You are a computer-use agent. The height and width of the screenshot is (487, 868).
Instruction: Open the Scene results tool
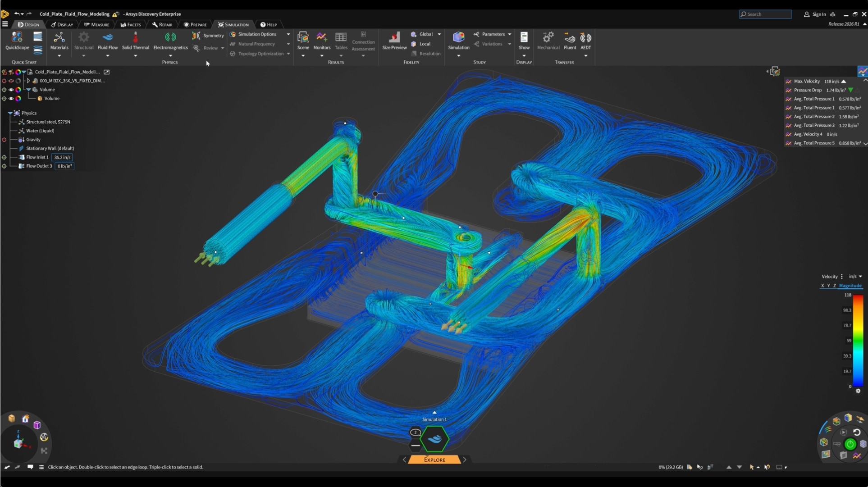303,41
